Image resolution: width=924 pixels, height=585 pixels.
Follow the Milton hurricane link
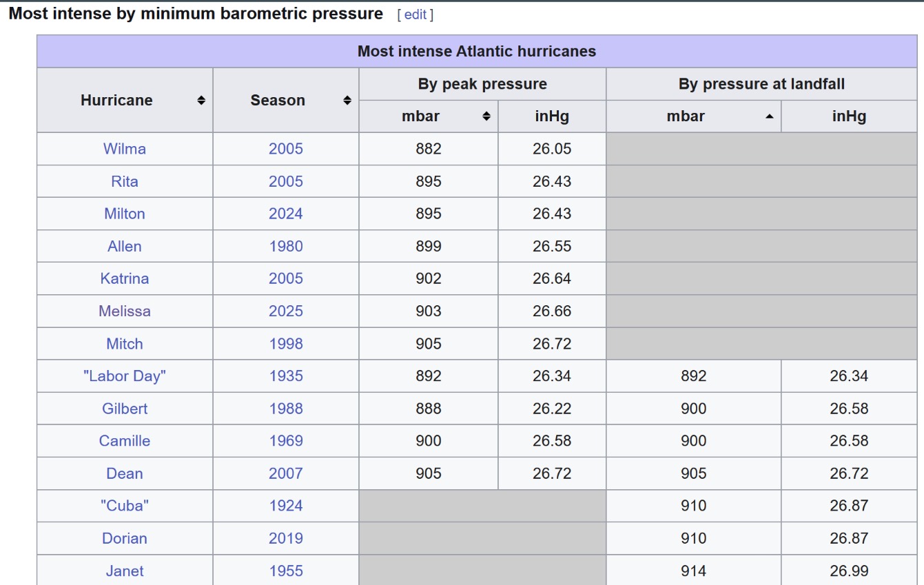125,214
